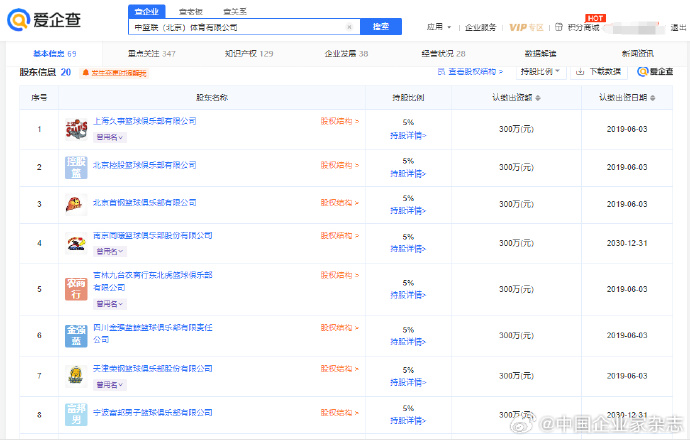The width and height of the screenshot is (690, 440).
Task: Click the 富邦男 light-blue logo icon
Action: pos(76,414)
